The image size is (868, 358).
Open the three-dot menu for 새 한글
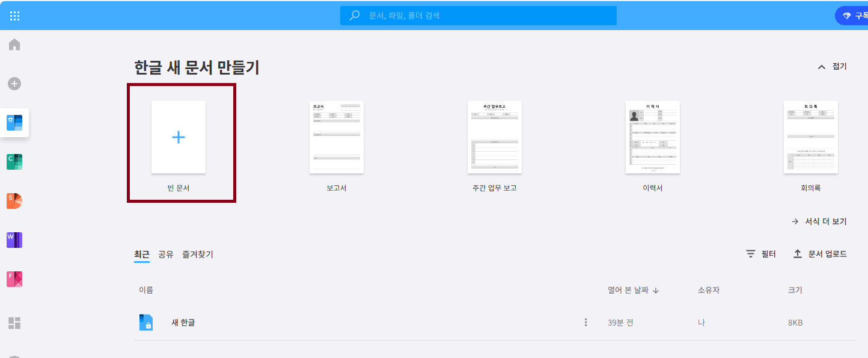coord(585,322)
